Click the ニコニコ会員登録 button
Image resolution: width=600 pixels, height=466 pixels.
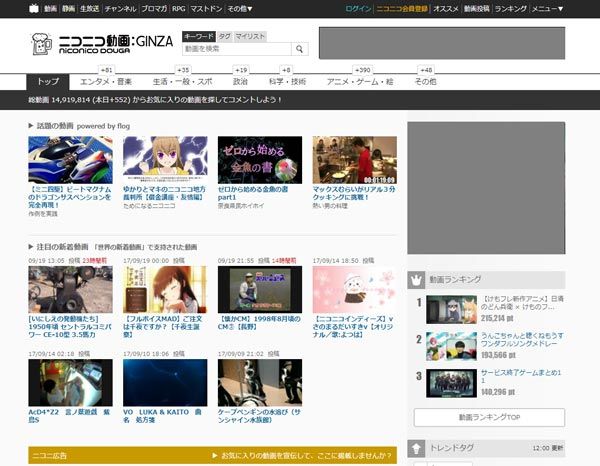pyautogui.click(x=404, y=8)
